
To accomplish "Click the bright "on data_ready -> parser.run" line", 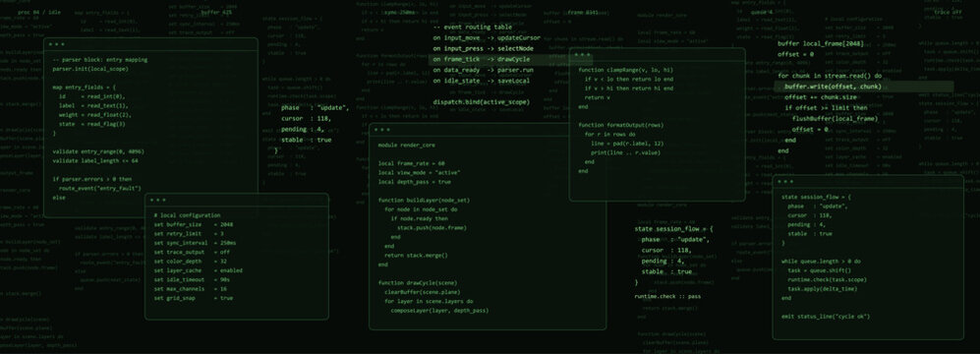I will point(484,70).
